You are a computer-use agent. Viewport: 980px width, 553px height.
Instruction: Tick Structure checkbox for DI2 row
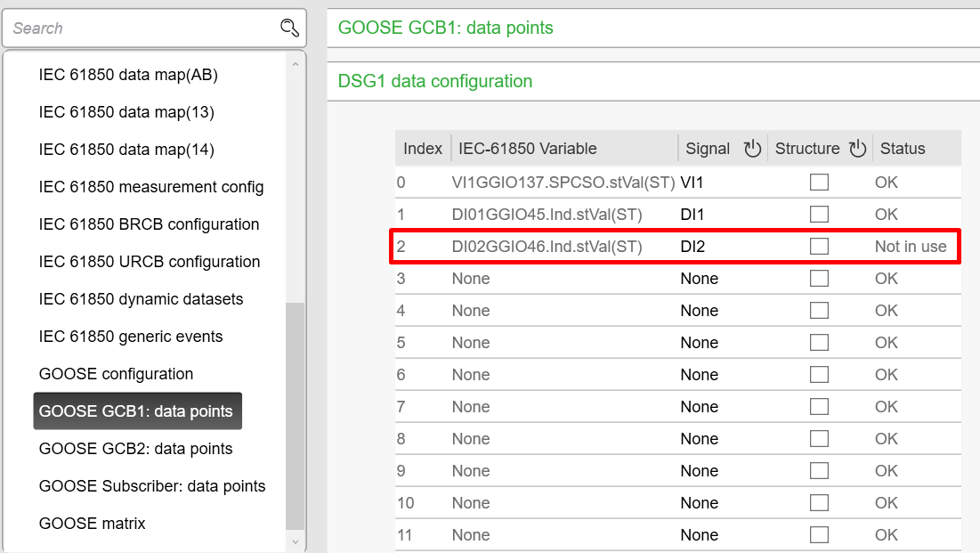pos(819,247)
